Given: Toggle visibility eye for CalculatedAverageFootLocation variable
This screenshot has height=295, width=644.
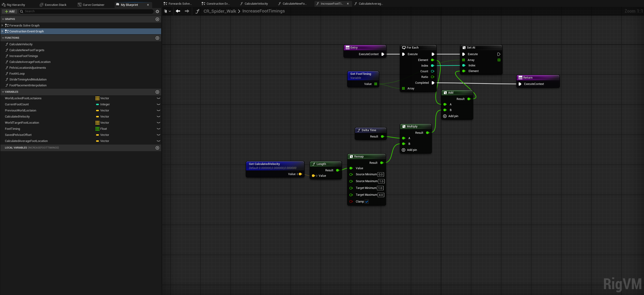Looking at the screenshot, I should 158,141.
